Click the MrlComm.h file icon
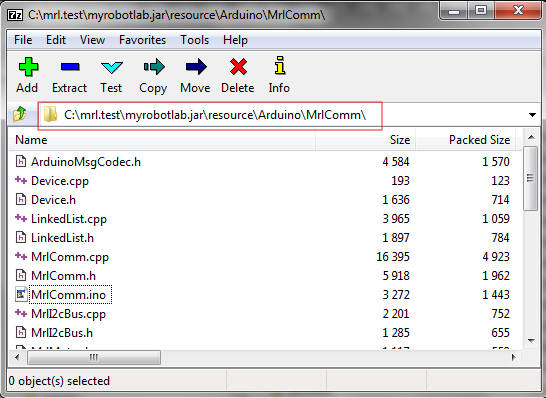Image resolution: width=546 pixels, height=398 pixels. [21, 275]
